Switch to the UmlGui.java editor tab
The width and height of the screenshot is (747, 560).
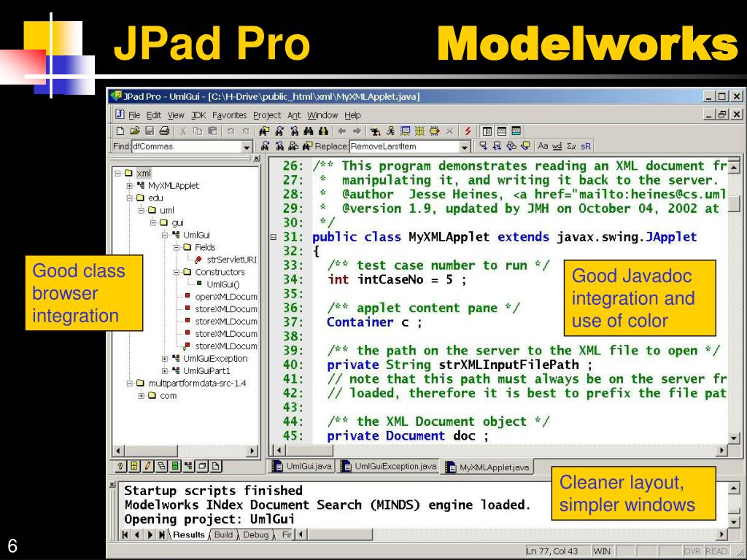[302, 466]
